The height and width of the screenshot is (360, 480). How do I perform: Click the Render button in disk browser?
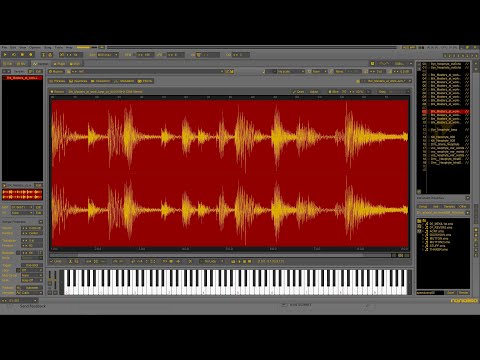click(463, 293)
